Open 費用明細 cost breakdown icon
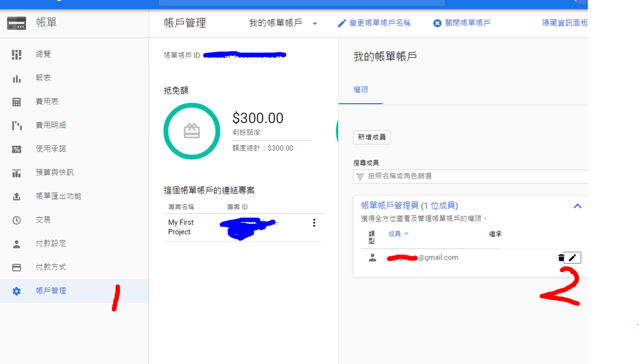This screenshot has height=364, width=639. click(16, 126)
